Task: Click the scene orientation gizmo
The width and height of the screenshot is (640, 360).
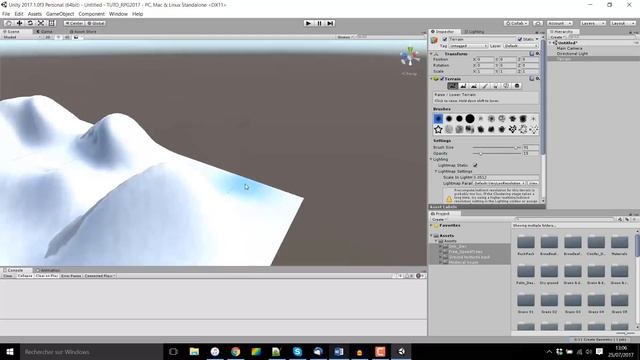Action: (409, 57)
